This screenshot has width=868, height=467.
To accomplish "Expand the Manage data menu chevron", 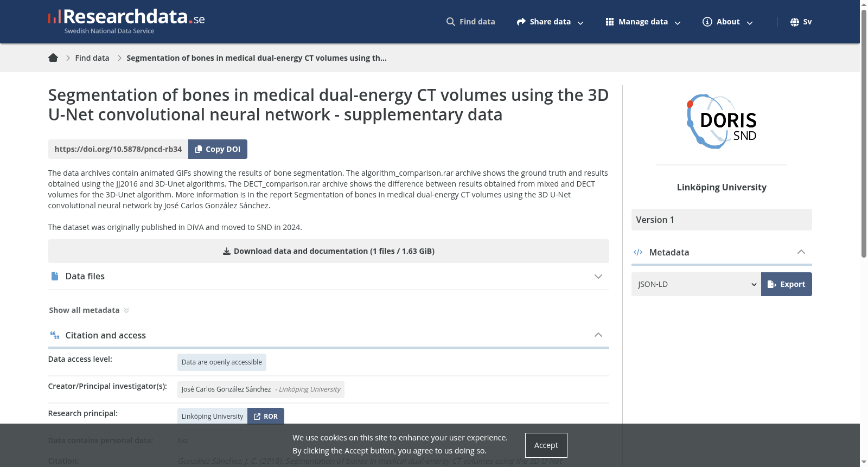I will (x=678, y=23).
